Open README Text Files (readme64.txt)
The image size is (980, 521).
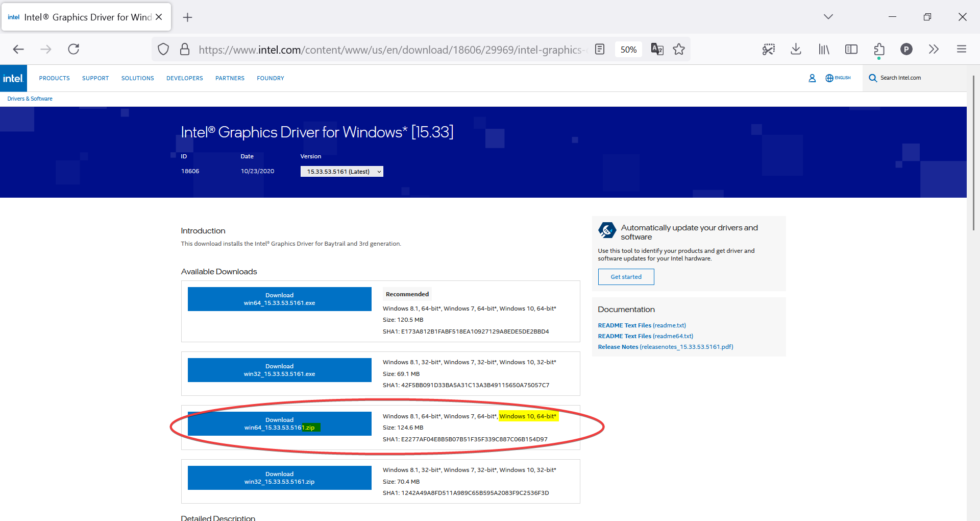(646, 336)
